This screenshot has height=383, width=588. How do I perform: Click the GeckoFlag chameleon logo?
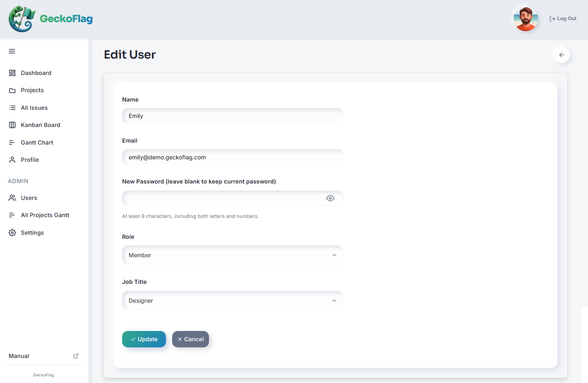[22, 19]
